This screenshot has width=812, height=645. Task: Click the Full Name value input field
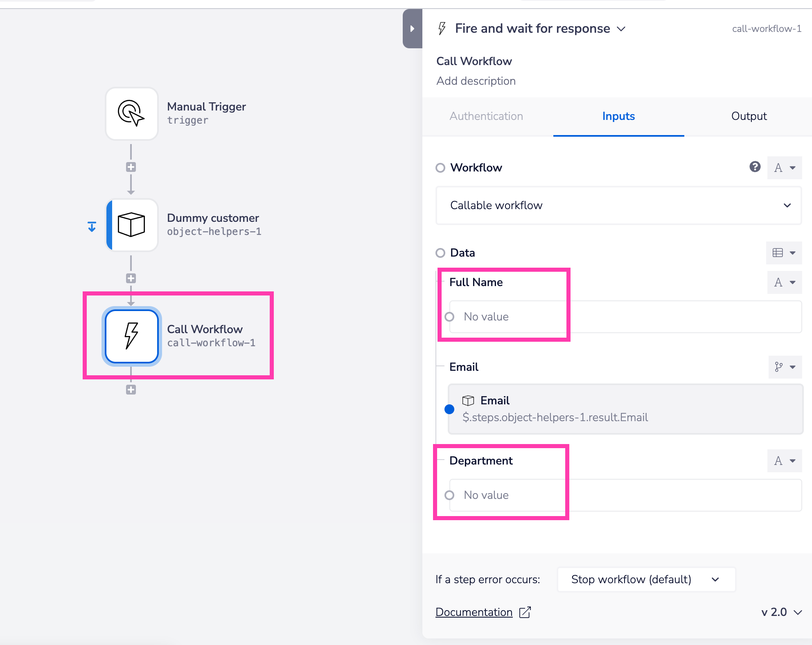click(625, 317)
